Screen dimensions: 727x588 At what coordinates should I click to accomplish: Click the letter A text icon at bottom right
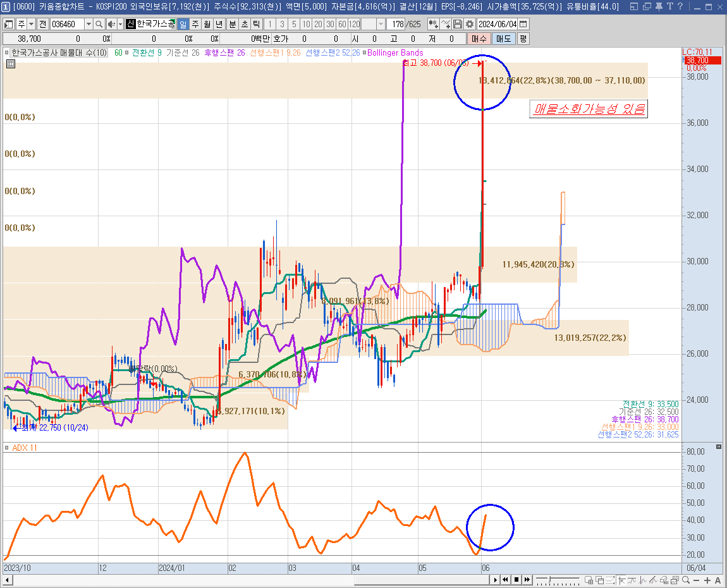[x=718, y=580]
